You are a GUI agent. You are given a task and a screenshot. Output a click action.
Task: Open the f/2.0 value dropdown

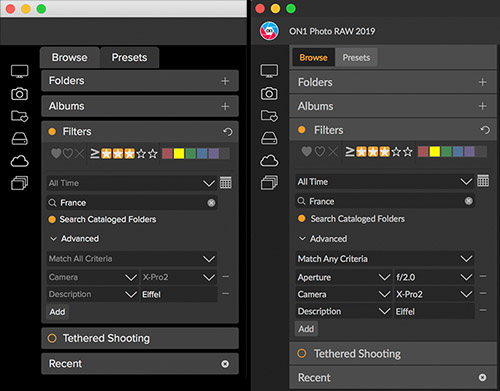434,277
